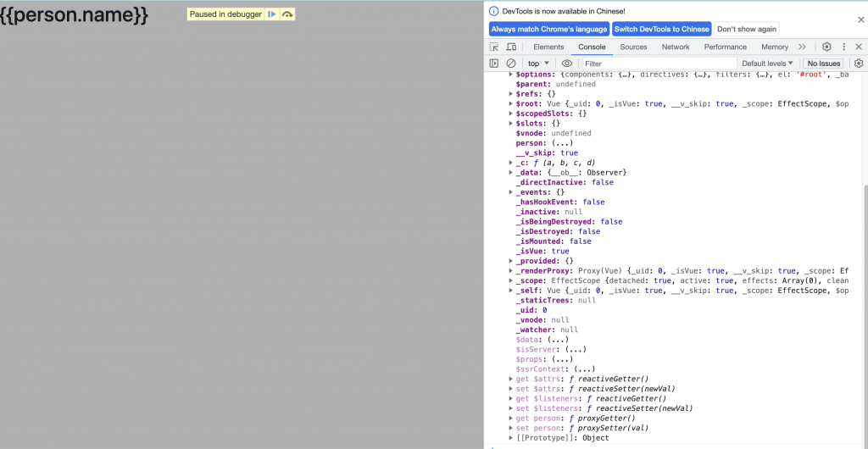Viewport: 868px width, 449px height.
Task: Expand the _scope EffectScope entry
Action: coord(511,281)
